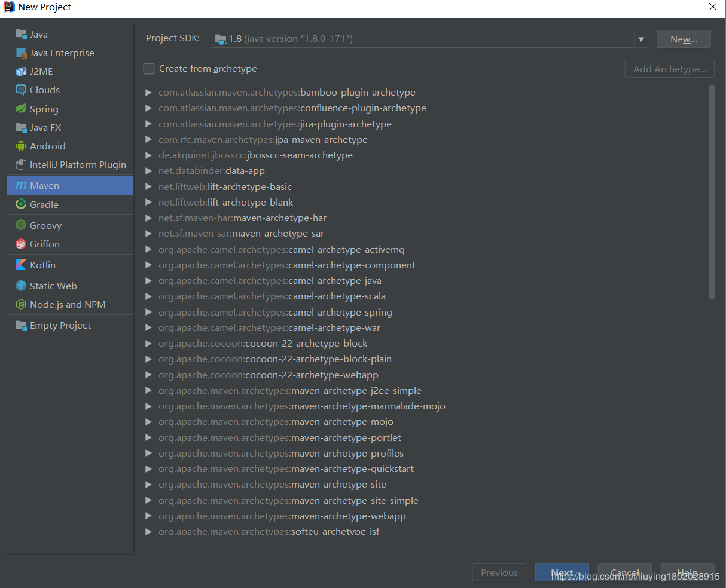
Task: Click the Static Web globe icon
Action: tap(21, 286)
